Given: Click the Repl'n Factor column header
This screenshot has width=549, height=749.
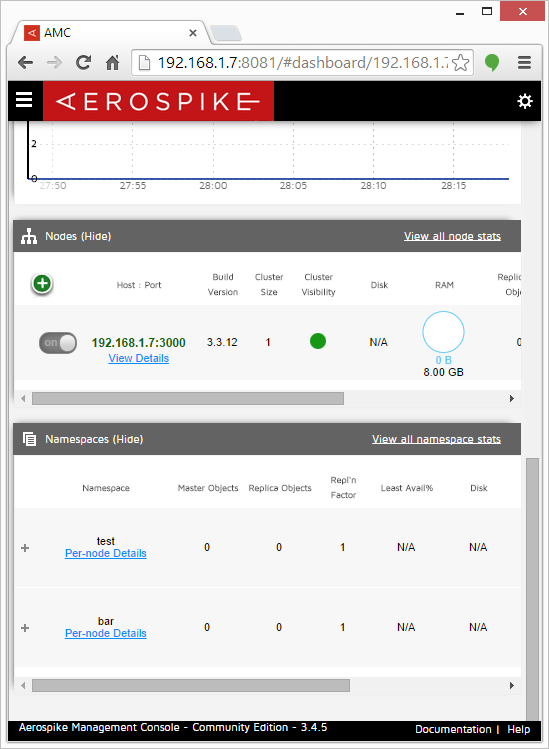Looking at the screenshot, I should [343, 487].
